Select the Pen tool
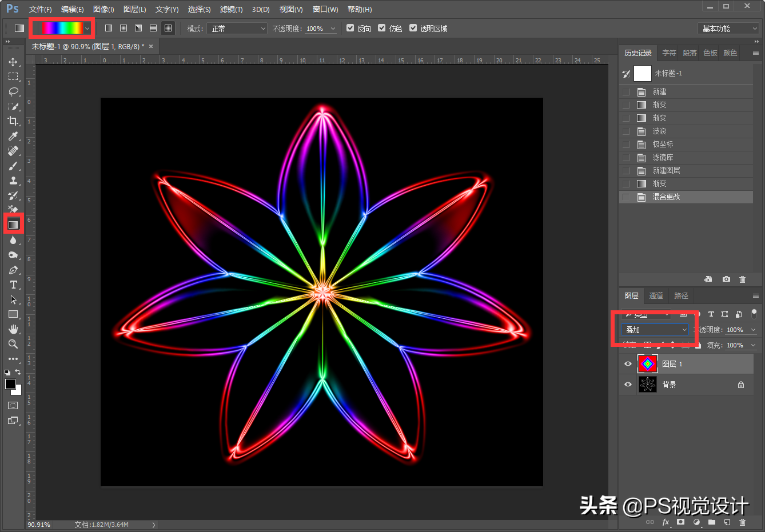 coord(13,270)
